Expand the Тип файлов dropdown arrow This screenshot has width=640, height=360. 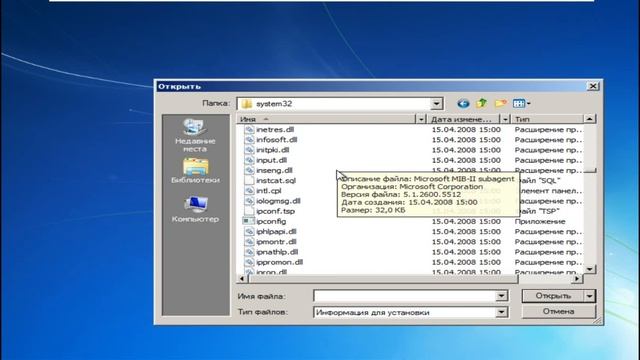(x=502, y=312)
